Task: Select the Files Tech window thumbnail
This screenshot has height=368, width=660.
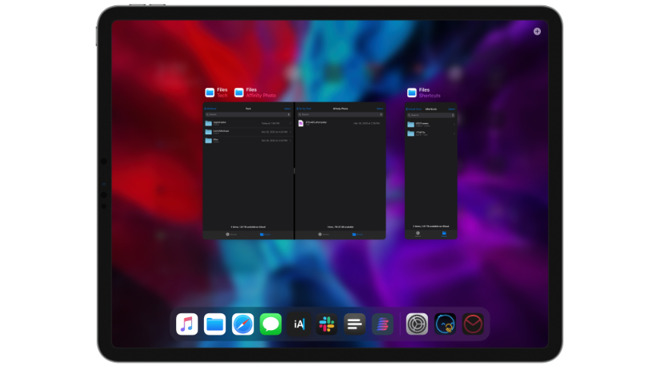Action: coord(248,171)
